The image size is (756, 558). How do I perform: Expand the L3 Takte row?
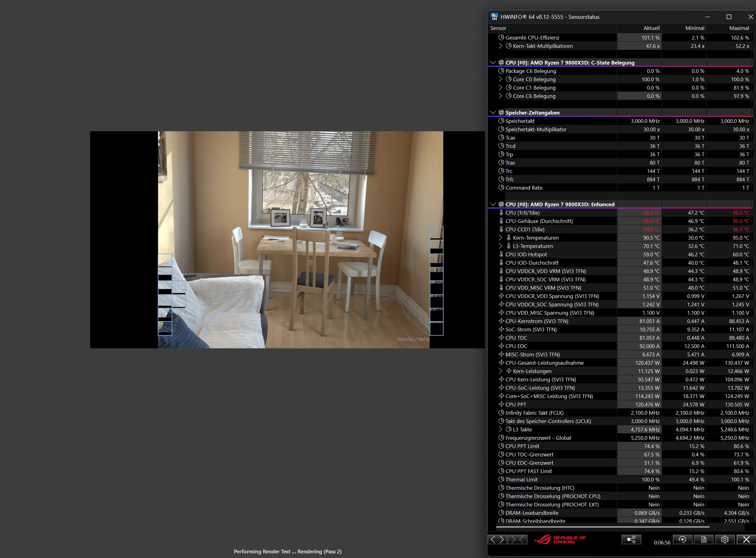pos(500,429)
